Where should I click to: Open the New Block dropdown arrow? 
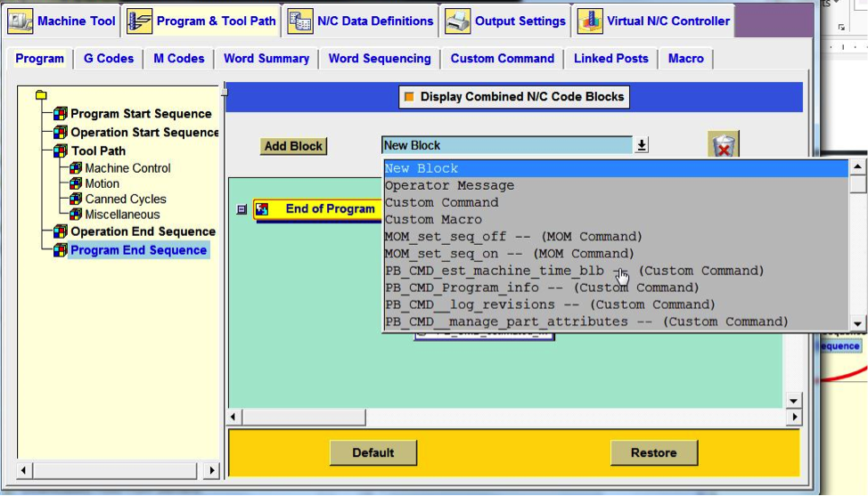click(641, 145)
